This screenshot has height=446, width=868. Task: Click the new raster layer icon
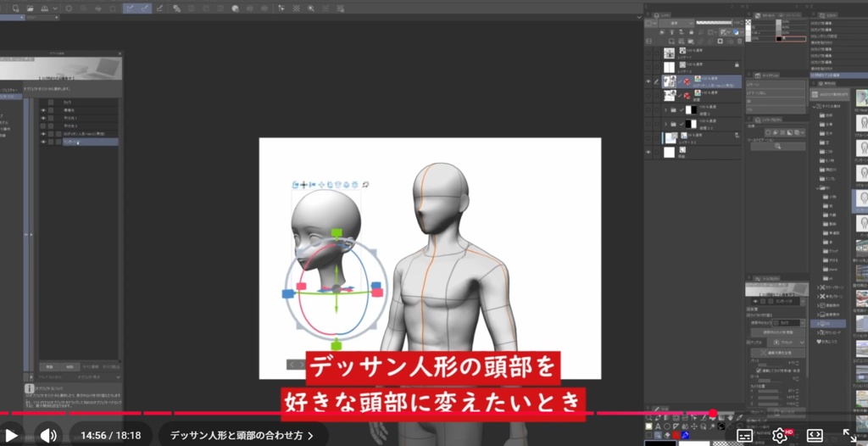click(x=671, y=41)
